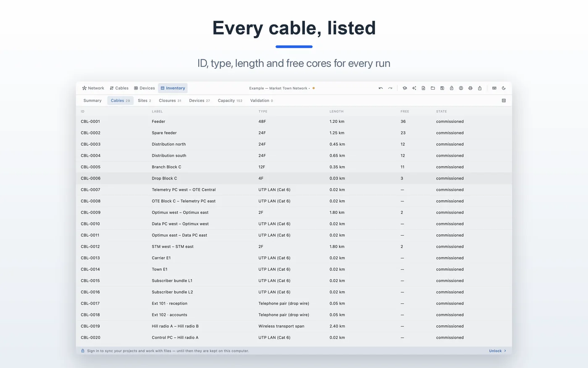Click the CBL-0012 ID cell
The height and width of the screenshot is (368, 588).
click(x=90, y=247)
